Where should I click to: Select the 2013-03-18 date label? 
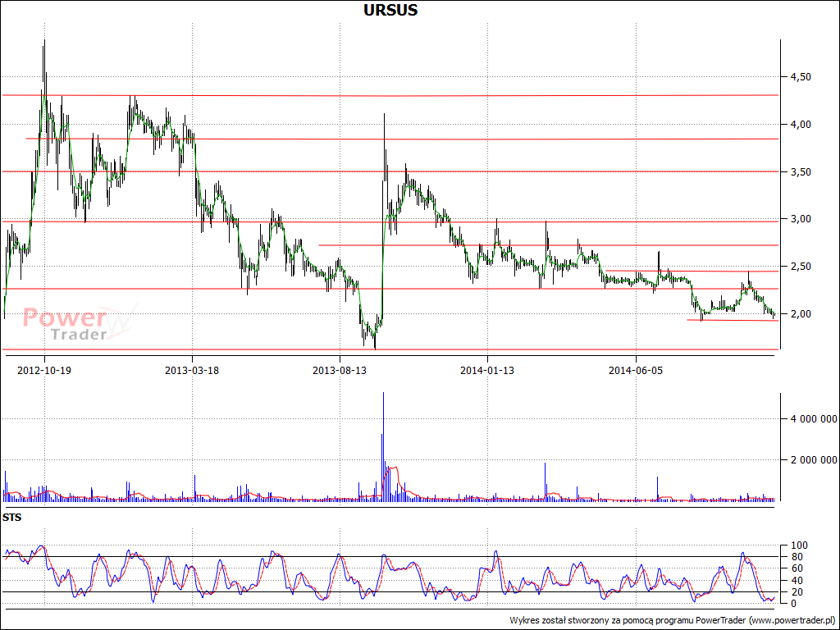(192, 371)
